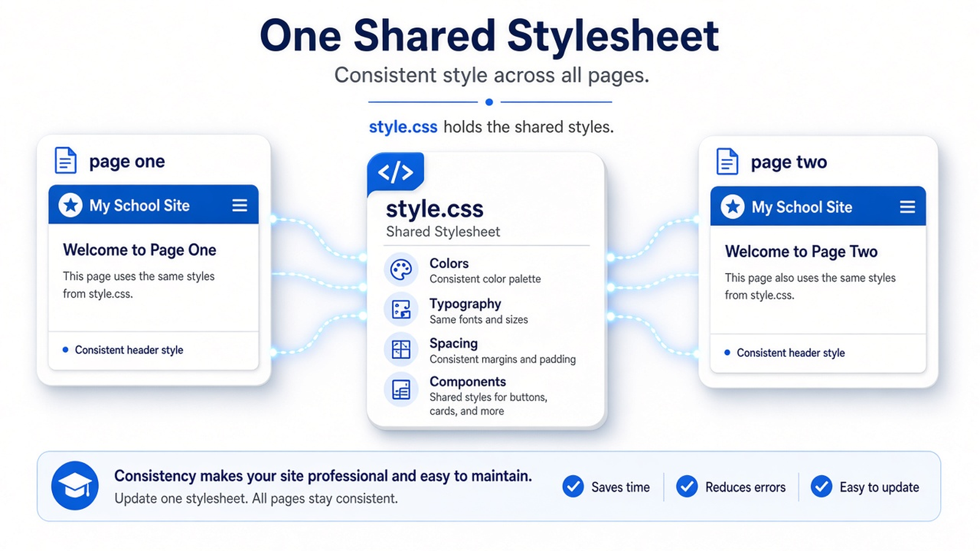Click the "Welcome to Page One" heading
Screen dimensions: 980x551
pos(140,250)
